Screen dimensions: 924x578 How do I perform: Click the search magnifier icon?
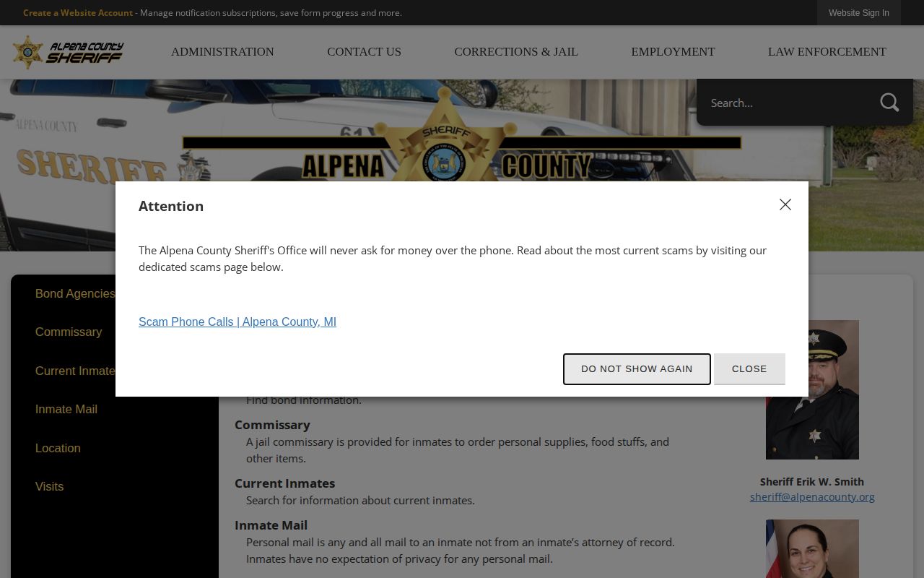(x=889, y=103)
